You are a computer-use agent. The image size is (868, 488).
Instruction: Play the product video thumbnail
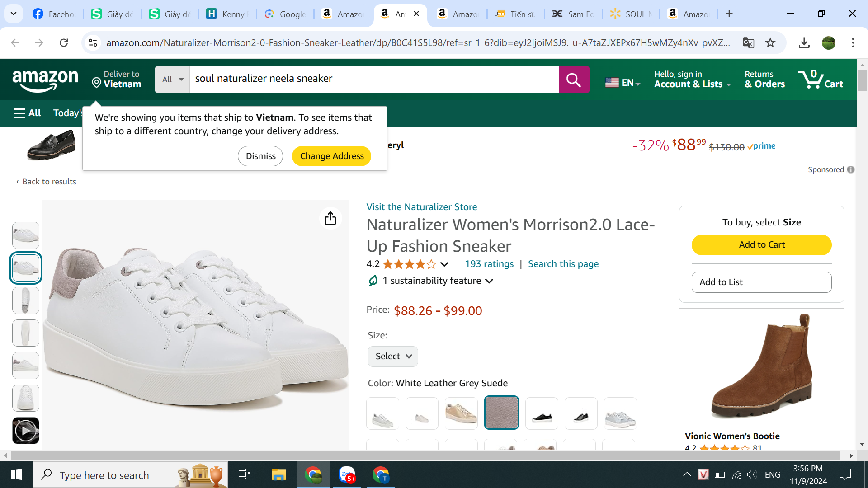pyautogui.click(x=26, y=431)
